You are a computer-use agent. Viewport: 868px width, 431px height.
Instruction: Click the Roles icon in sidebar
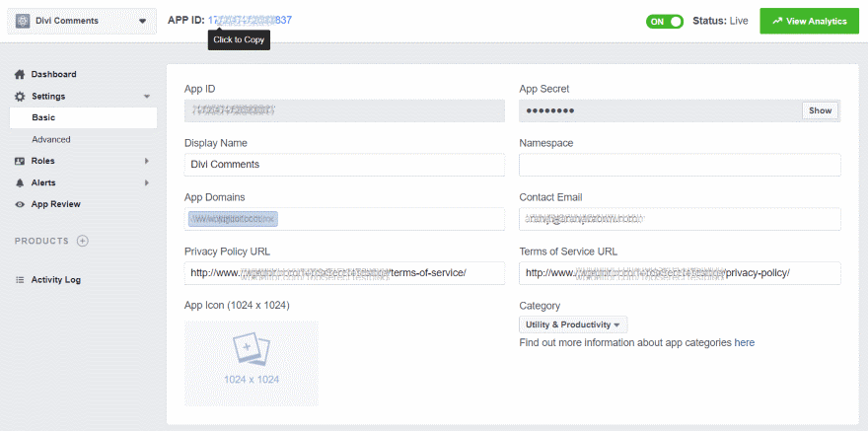point(20,161)
